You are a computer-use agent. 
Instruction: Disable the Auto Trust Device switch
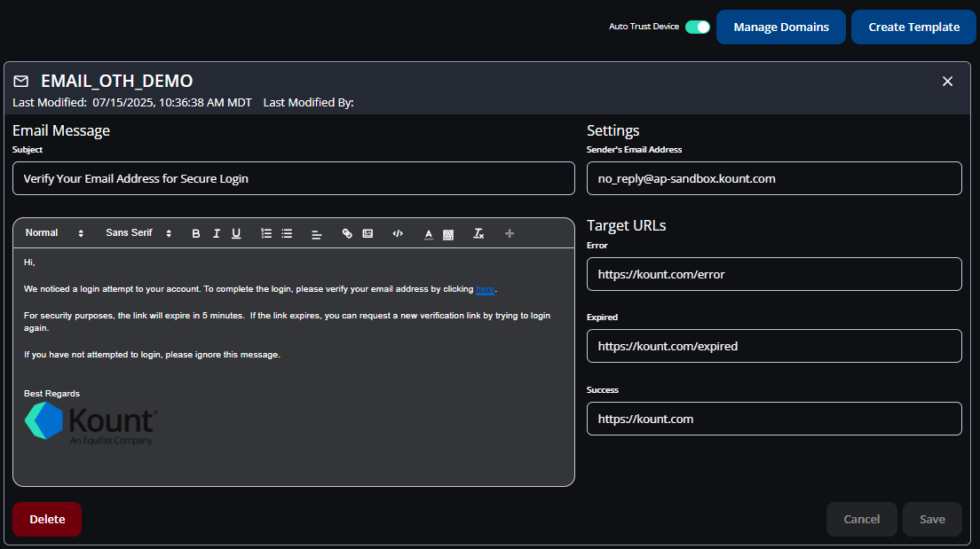click(x=698, y=27)
